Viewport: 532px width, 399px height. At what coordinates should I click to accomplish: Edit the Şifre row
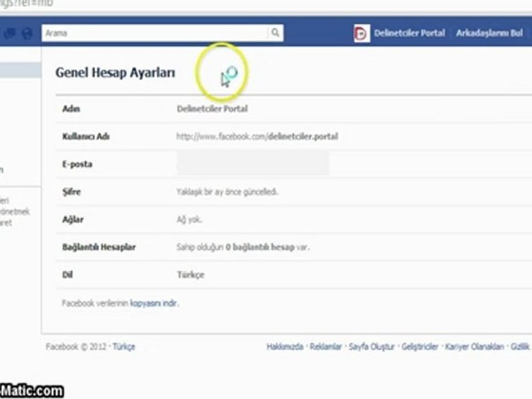294,192
